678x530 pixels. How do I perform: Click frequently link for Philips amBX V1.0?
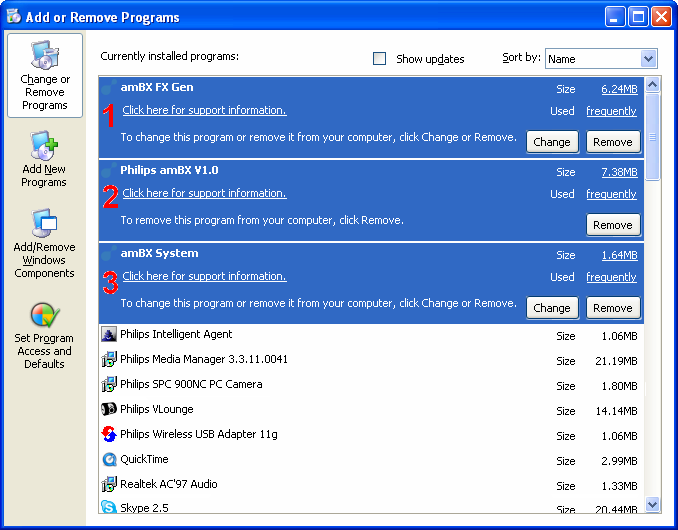click(611, 194)
